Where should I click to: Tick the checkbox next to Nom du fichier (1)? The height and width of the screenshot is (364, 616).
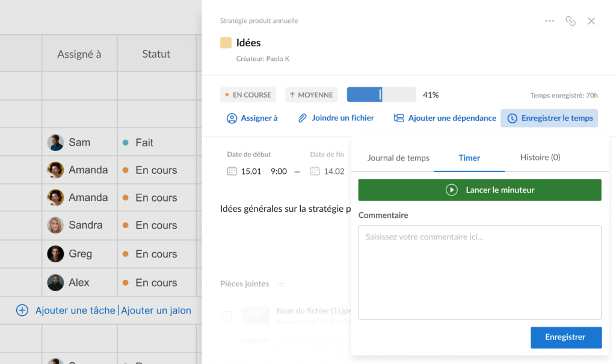(227, 315)
